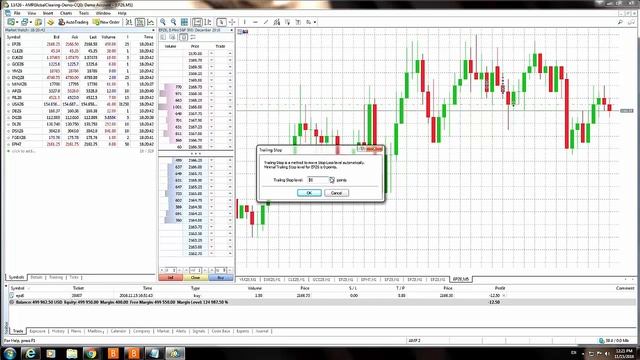Click the new chart toolbar icon

pos(11,22)
